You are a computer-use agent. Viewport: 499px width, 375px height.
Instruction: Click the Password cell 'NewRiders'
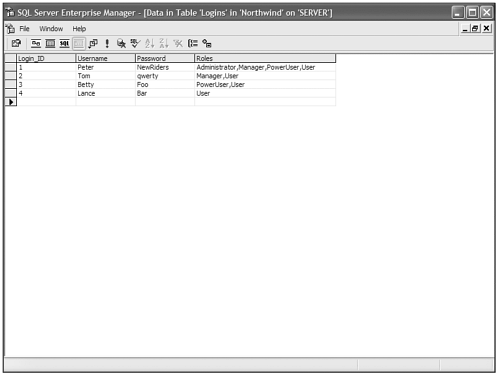165,67
